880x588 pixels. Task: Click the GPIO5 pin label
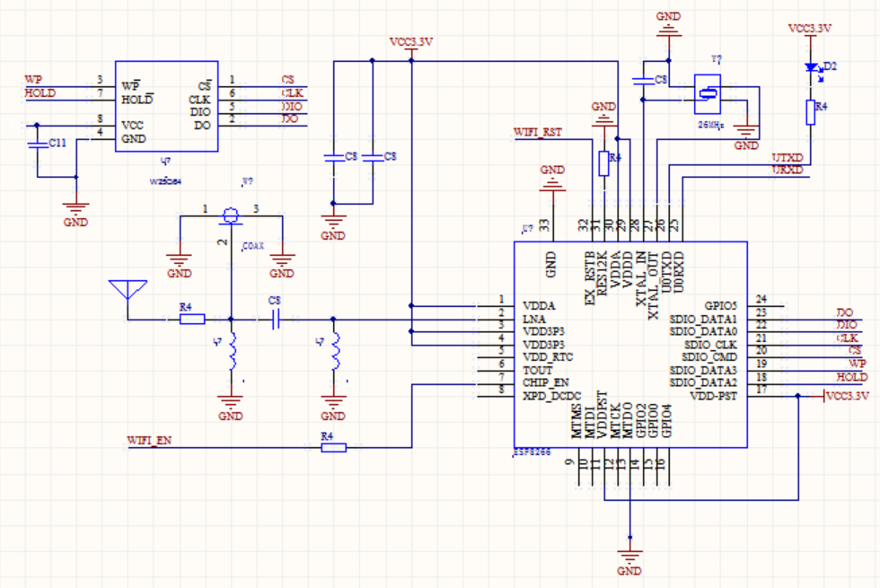coord(720,305)
